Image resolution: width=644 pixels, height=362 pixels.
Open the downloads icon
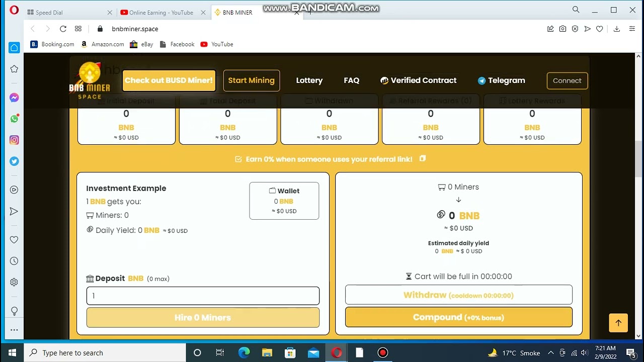pyautogui.click(x=617, y=29)
